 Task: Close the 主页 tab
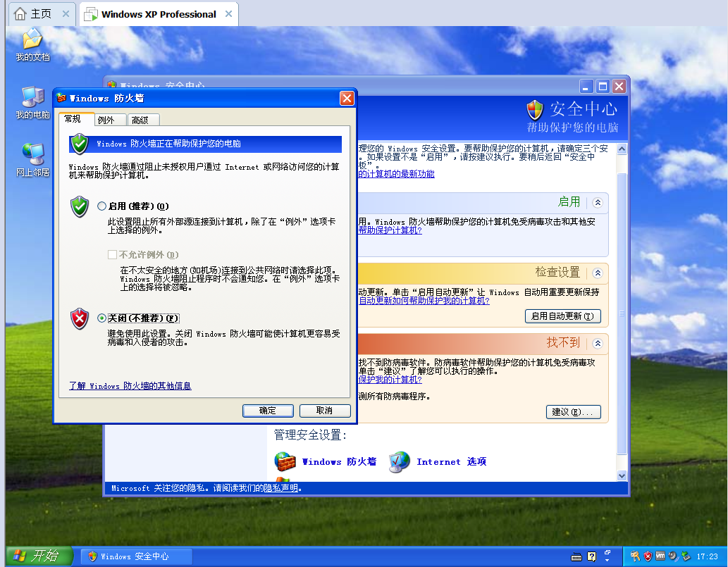[66, 14]
